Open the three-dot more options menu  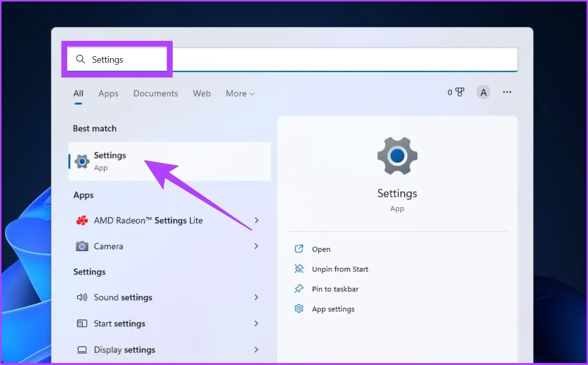(507, 92)
